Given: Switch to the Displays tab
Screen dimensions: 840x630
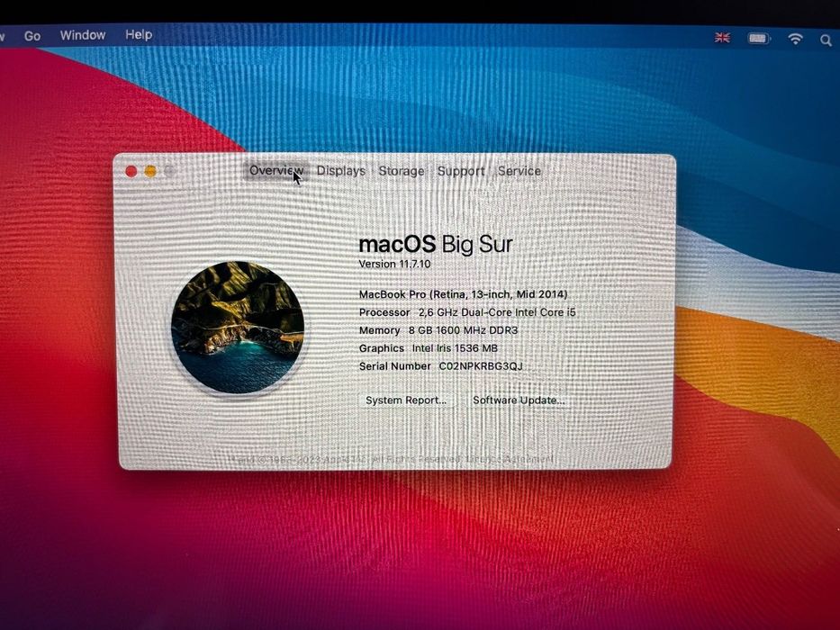Looking at the screenshot, I should coord(340,171).
